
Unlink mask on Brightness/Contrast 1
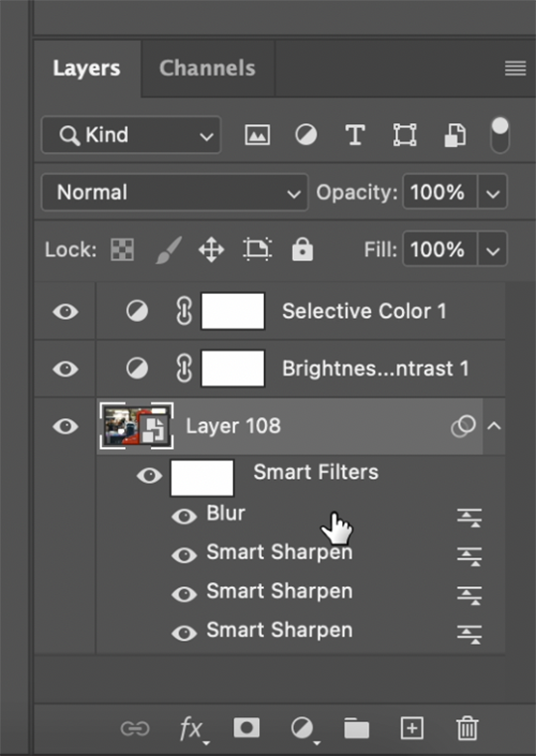[184, 369]
